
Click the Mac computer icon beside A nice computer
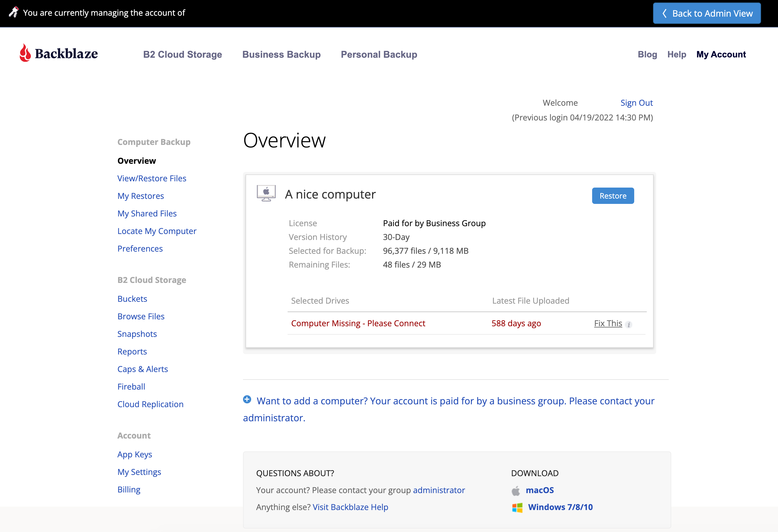(x=266, y=193)
